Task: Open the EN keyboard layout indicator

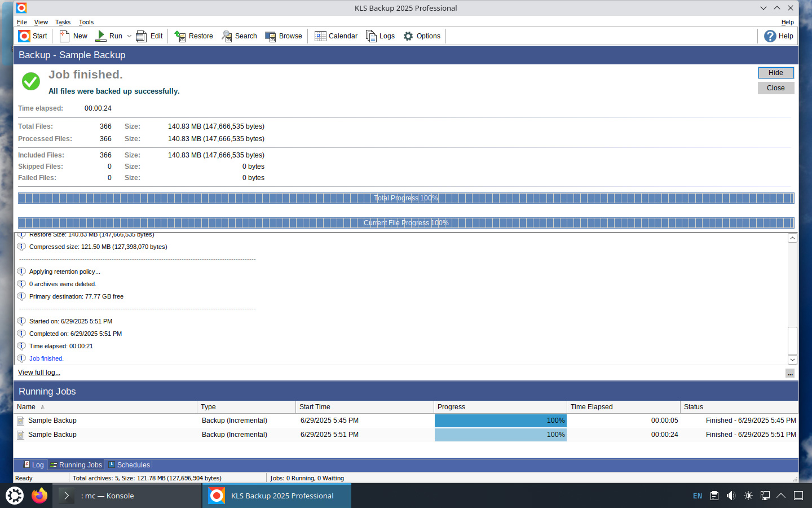Action: [x=698, y=496]
